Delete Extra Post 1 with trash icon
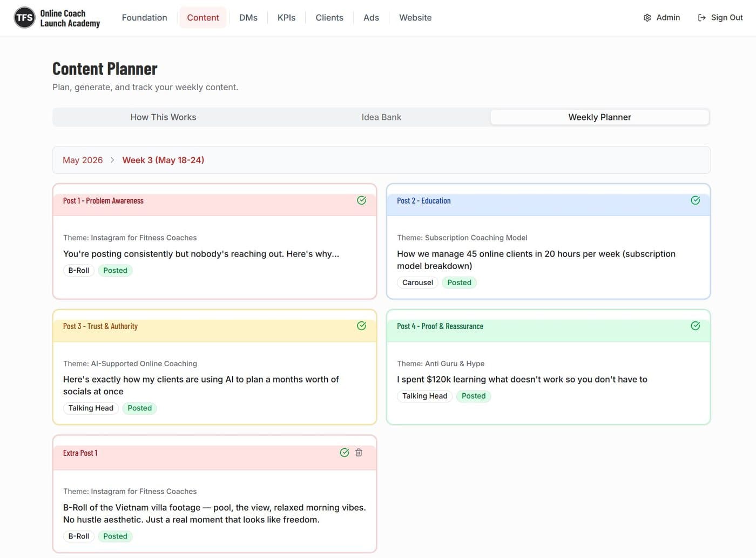Screen dimensions: 756x558 point(359,453)
